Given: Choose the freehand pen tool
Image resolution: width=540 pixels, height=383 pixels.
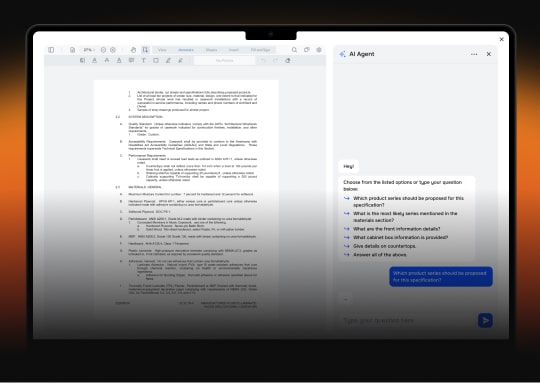Looking at the screenshot, I should tap(168, 61).
